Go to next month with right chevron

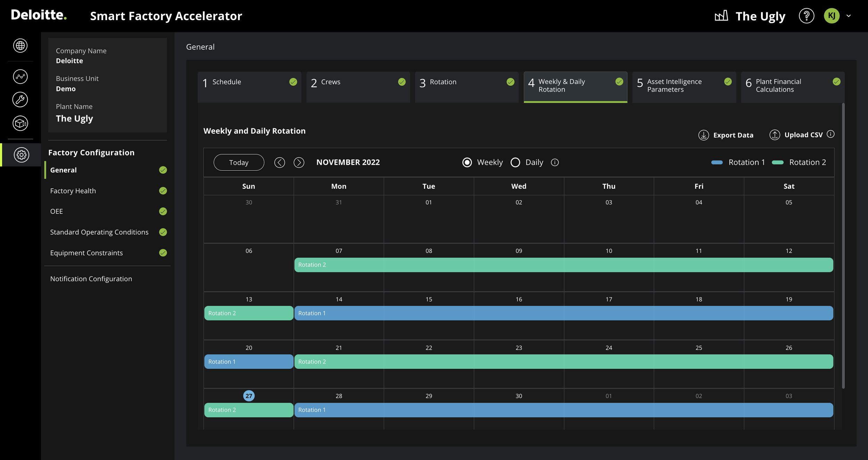pyautogui.click(x=299, y=162)
